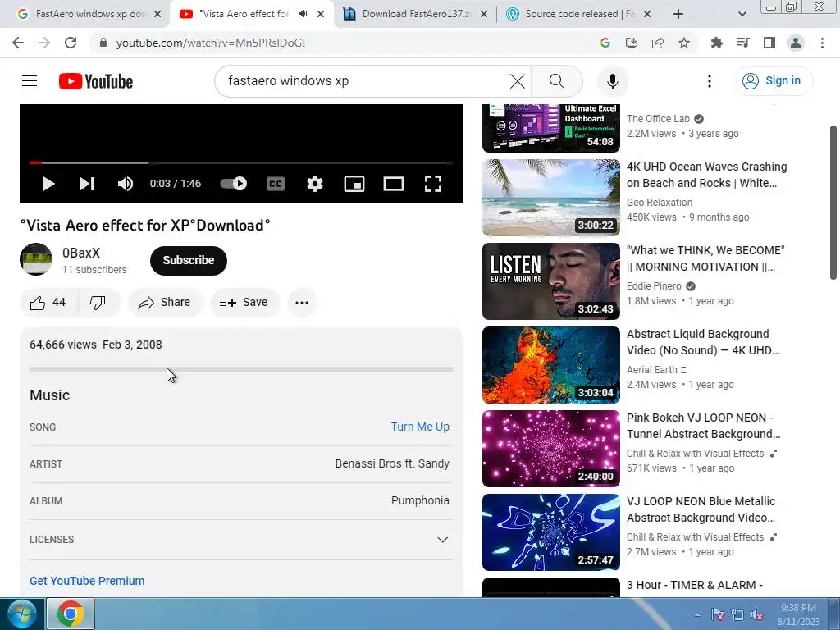Open media controls icon in toolbar
The width and height of the screenshot is (840, 630).
pyautogui.click(x=743, y=43)
